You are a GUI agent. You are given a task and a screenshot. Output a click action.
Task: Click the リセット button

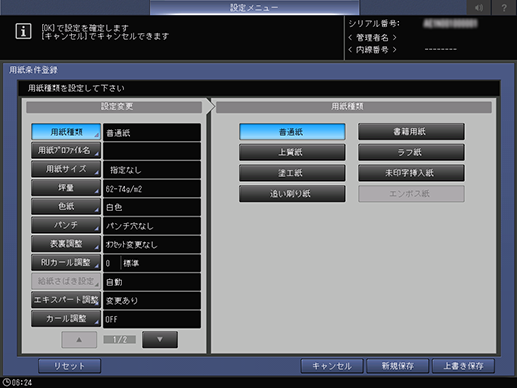pos(69,366)
